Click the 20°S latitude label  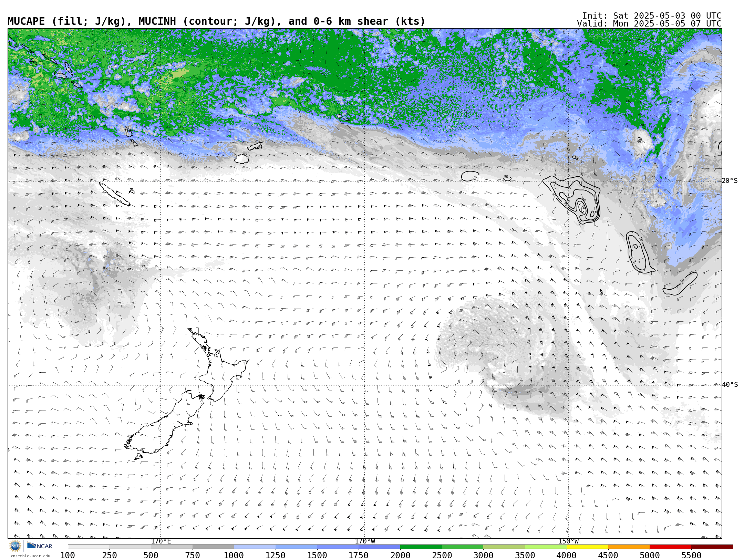click(730, 181)
